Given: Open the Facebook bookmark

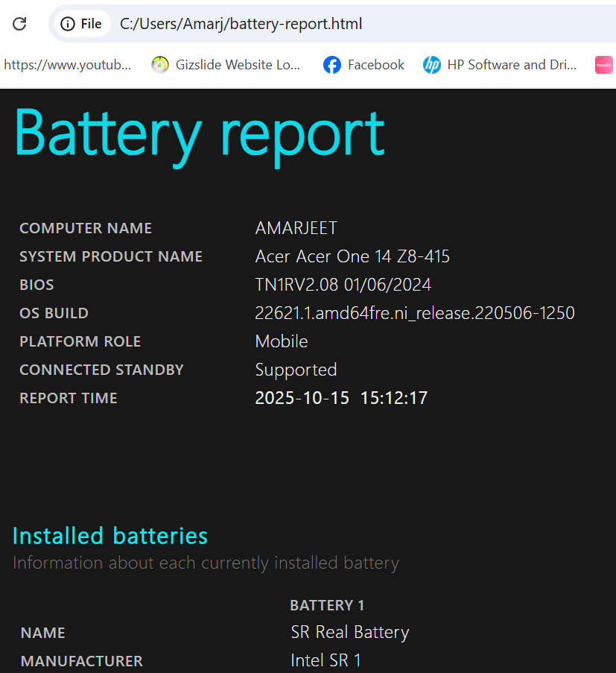Looking at the screenshot, I should [375, 65].
